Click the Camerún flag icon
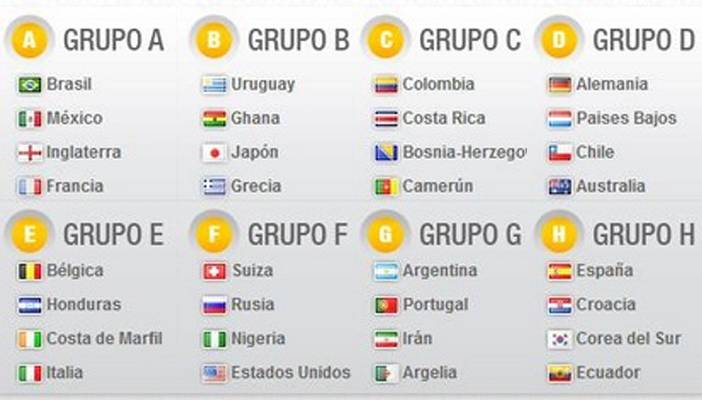The height and width of the screenshot is (400, 702). [x=386, y=187]
